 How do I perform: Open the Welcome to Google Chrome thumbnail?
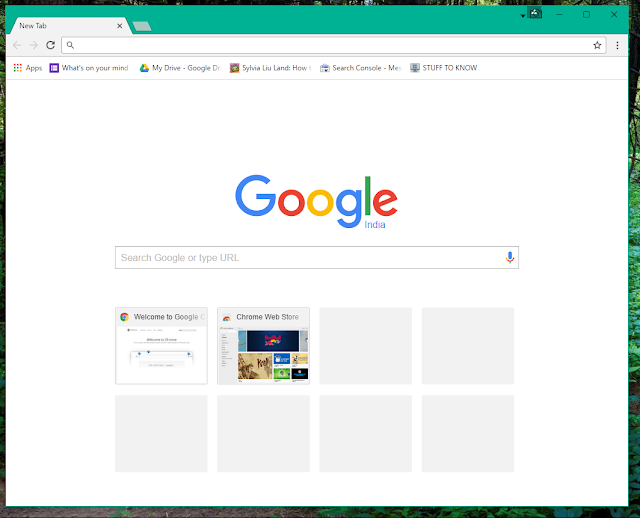click(x=161, y=346)
